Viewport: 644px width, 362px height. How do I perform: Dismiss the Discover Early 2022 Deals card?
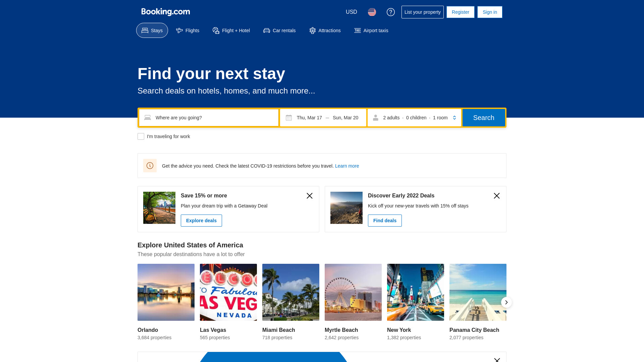pyautogui.click(x=497, y=196)
